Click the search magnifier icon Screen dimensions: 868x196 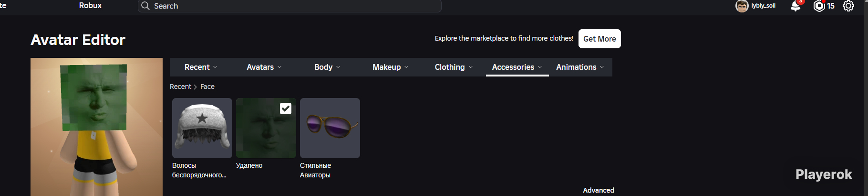145,6
